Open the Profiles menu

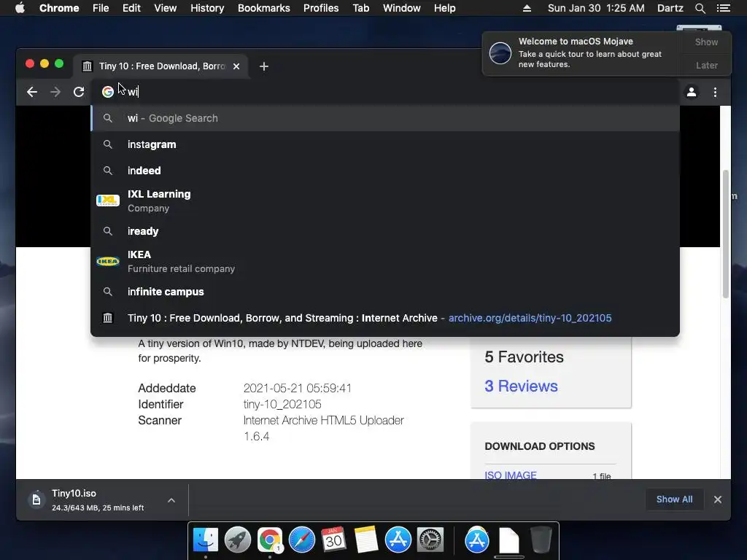coord(321,8)
